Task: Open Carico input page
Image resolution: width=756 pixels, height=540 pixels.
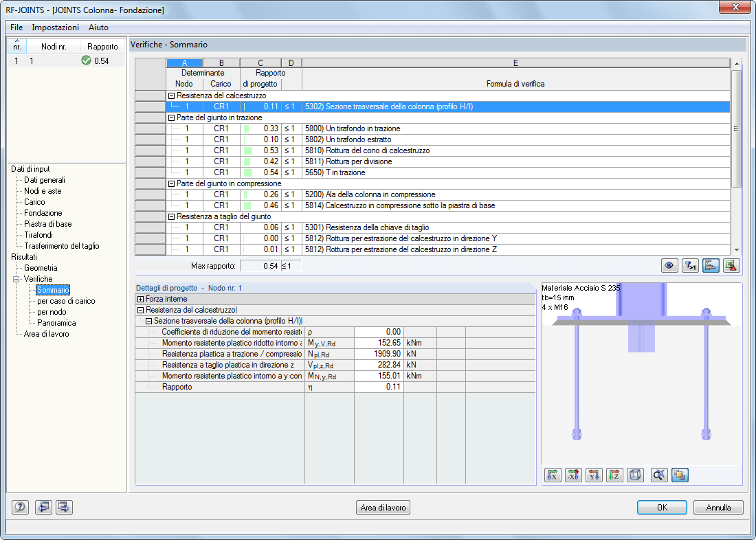Action: [34, 202]
